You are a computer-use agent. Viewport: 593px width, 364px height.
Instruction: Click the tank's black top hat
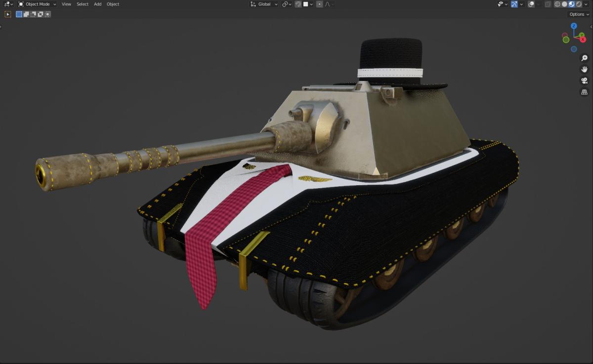point(391,64)
